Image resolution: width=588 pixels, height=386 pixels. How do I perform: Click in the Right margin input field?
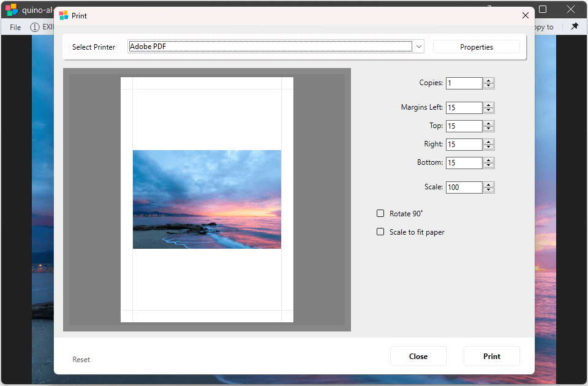464,145
